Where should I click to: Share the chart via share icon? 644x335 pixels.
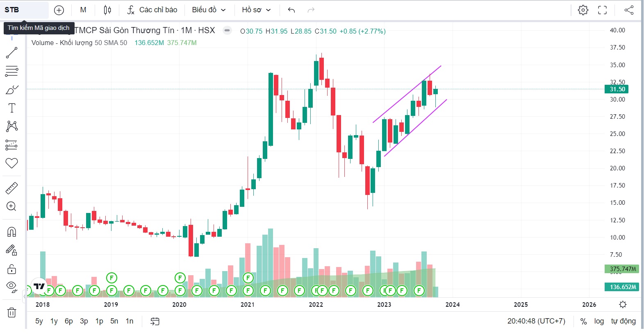coord(629,10)
